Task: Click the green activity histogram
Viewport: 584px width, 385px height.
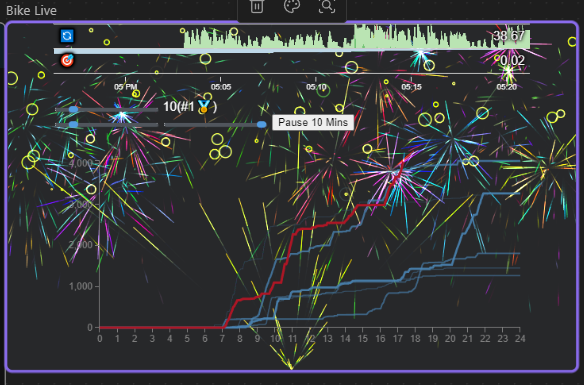Action: pyautogui.click(x=357, y=36)
